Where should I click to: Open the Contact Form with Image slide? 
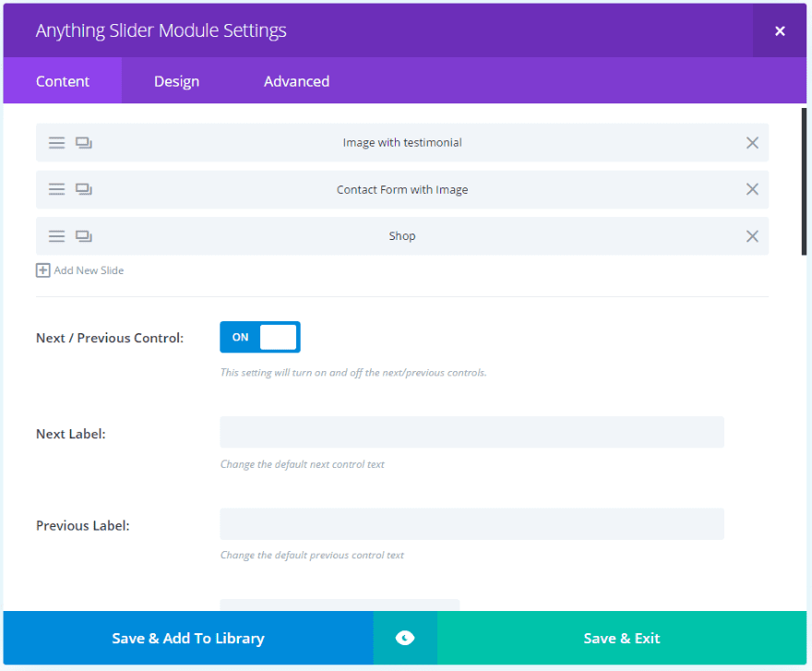pos(402,189)
